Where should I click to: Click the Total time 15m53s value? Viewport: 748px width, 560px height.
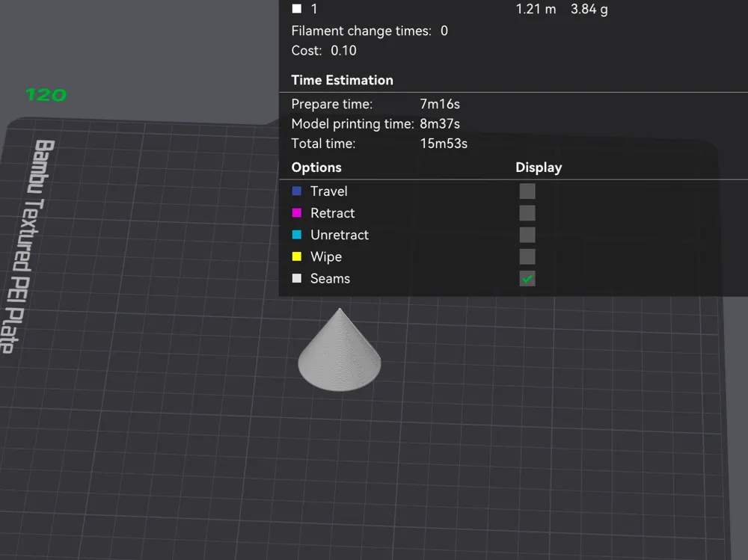(444, 144)
